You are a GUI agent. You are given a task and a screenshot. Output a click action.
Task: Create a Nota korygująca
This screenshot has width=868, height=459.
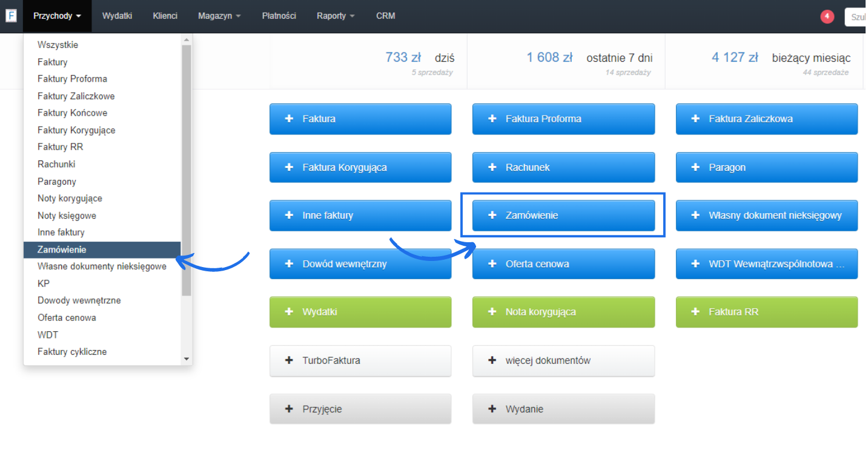click(563, 312)
